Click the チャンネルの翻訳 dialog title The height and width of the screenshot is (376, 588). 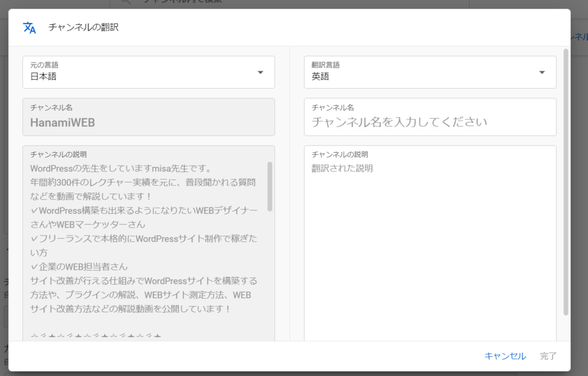[x=84, y=28]
